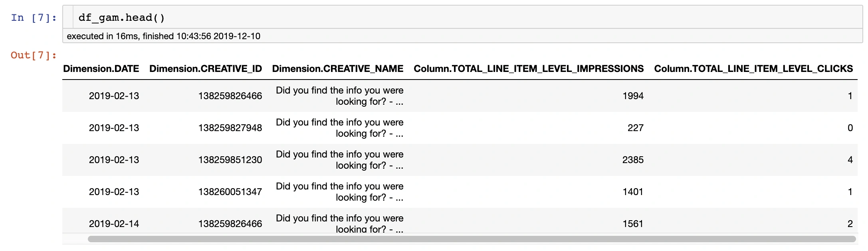Click the 1994 impressions value
The width and height of the screenshot is (868, 251).
[633, 96]
